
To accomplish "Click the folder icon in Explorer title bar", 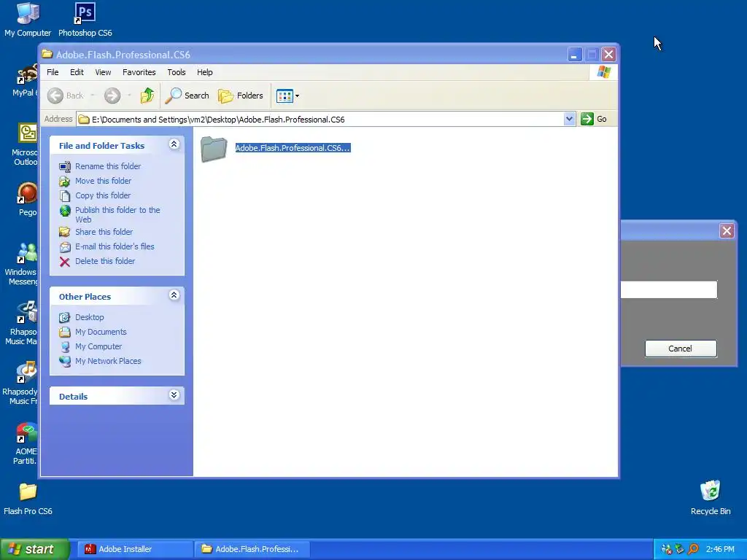I will [x=47, y=54].
